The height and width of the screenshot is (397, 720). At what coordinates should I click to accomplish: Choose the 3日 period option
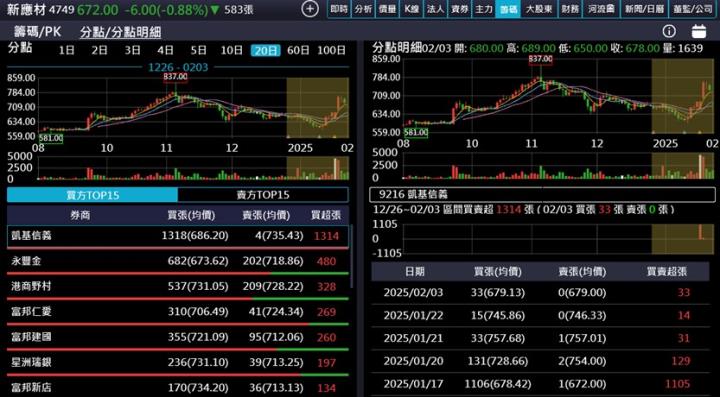tap(132, 50)
